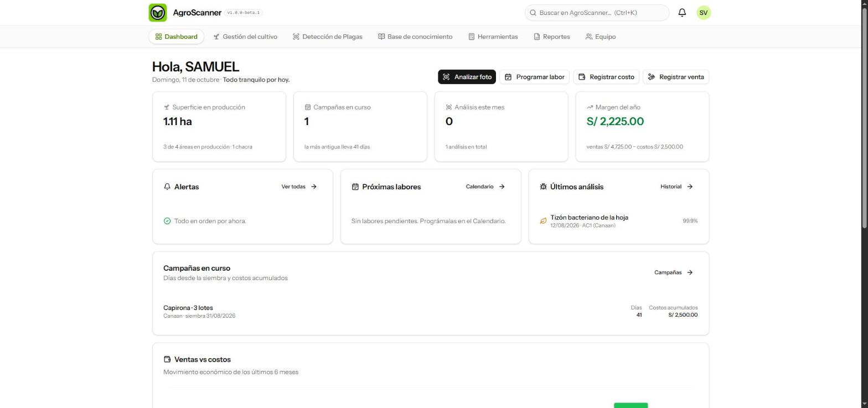Click the Análisis este mes scan icon
868x408 pixels.
(x=449, y=107)
